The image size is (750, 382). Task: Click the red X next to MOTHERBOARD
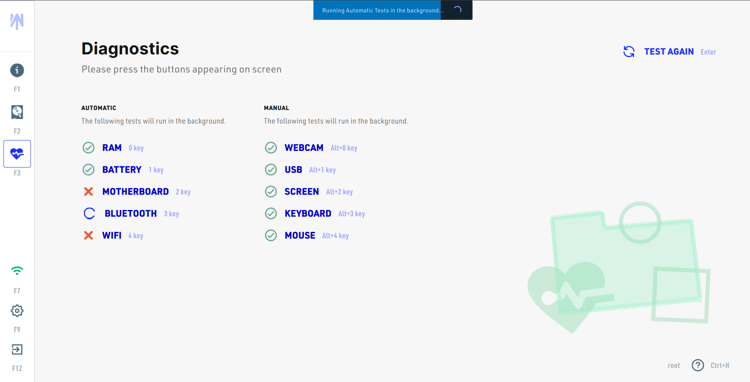(88, 192)
